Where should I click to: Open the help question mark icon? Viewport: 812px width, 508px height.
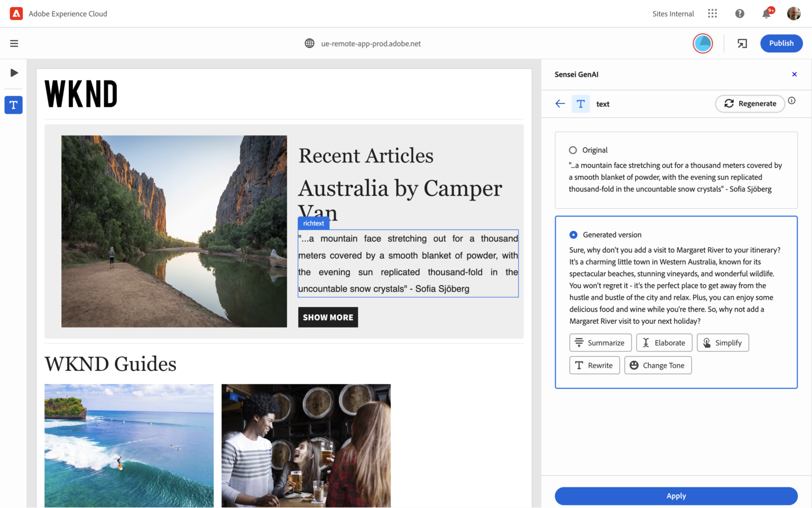click(x=740, y=14)
